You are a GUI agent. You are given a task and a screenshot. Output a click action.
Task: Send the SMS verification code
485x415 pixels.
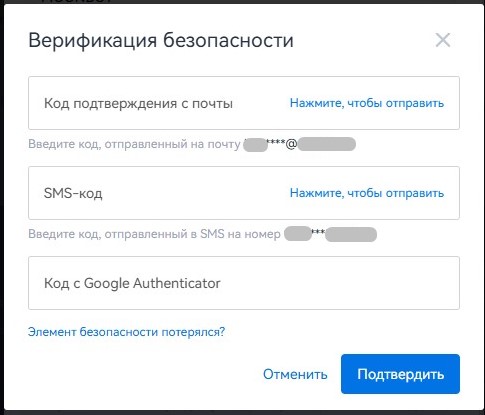tap(367, 193)
